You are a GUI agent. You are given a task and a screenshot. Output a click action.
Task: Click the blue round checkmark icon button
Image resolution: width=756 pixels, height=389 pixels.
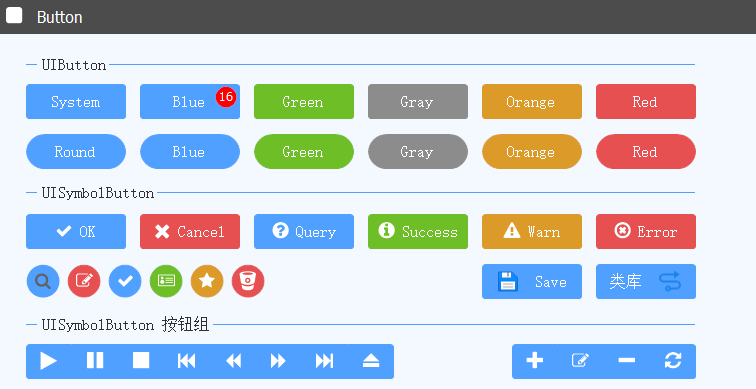tap(125, 281)
